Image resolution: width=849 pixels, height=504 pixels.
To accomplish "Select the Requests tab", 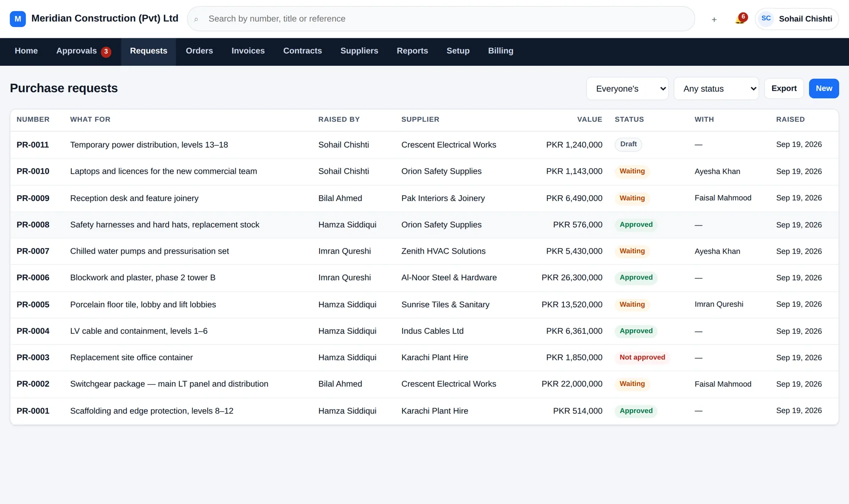I will 148,51.
